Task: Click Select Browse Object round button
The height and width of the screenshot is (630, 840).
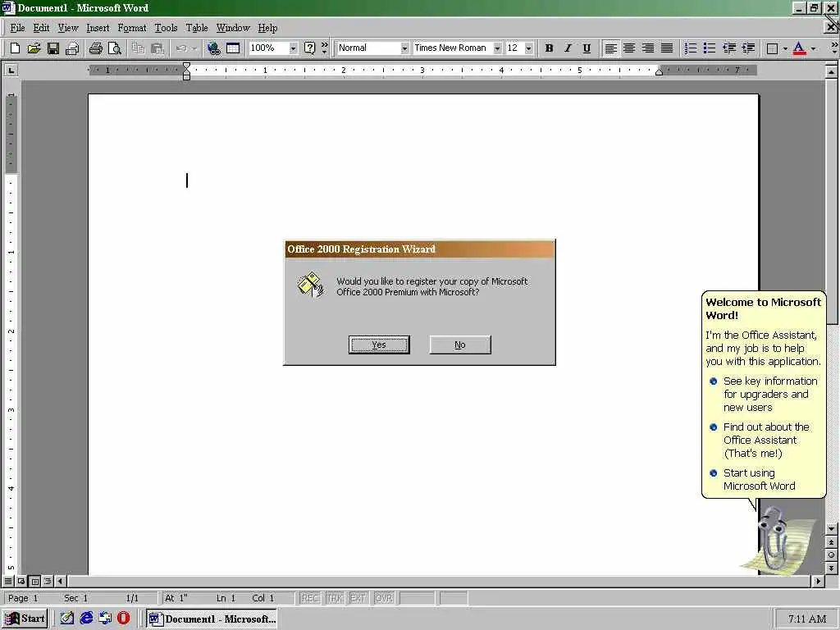Action: tap(831, 555)
